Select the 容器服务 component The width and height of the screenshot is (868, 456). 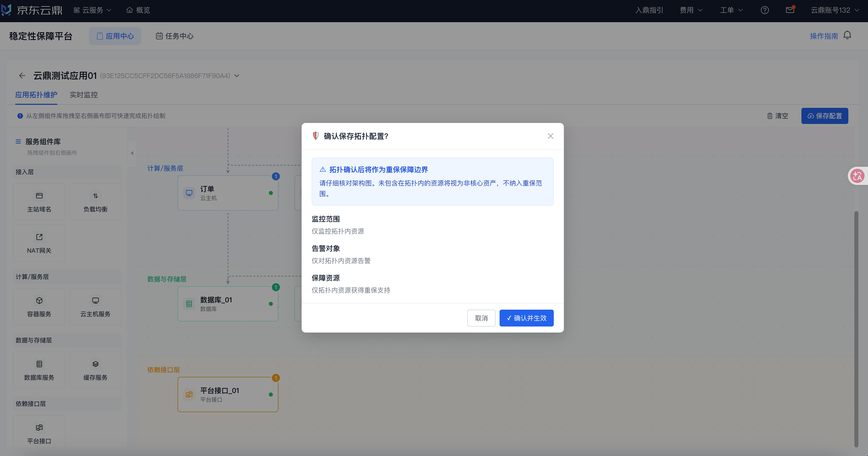(39, 306)
